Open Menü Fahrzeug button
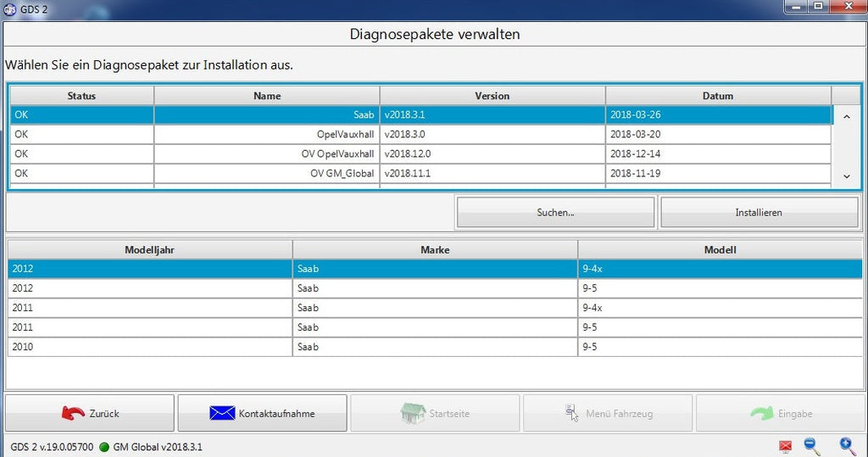The width and height of the screenshot is (868, 457). [608, 413]
